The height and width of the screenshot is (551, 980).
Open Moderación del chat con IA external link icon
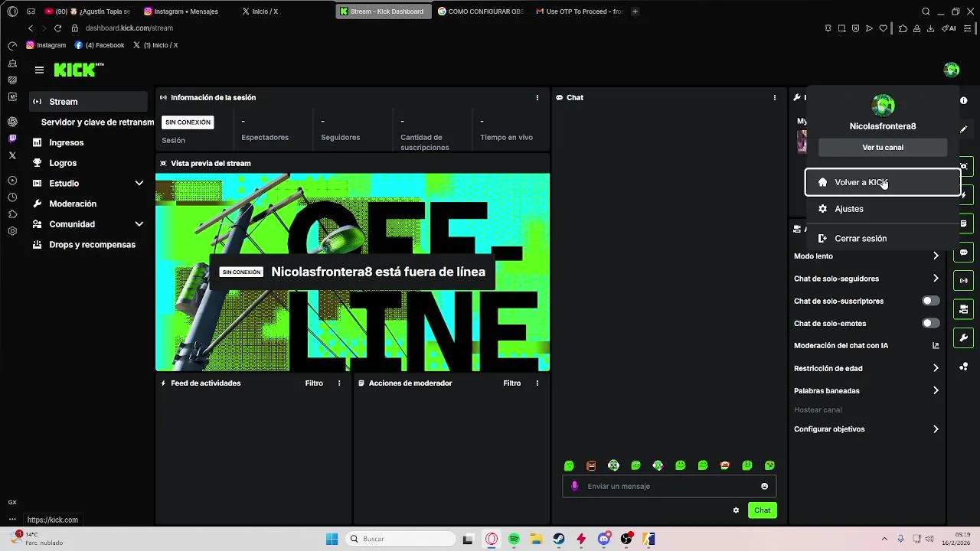(936, 346)
